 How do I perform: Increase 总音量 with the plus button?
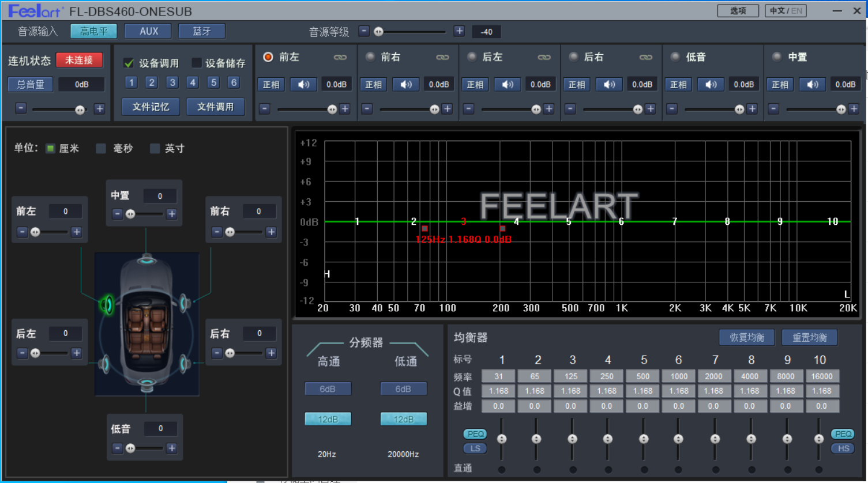pyautogui.click(x=99, y=108)
